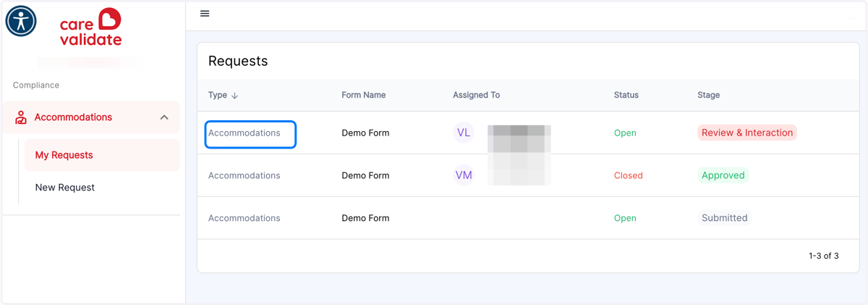Click the Assigned To column header
Viewport: 868px width, 305px height.
(476, 95)
